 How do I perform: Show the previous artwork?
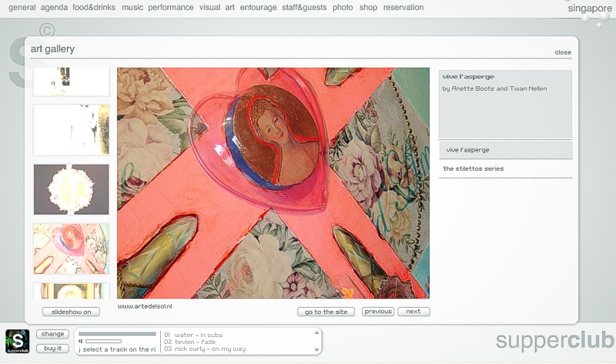coord(378,312)
